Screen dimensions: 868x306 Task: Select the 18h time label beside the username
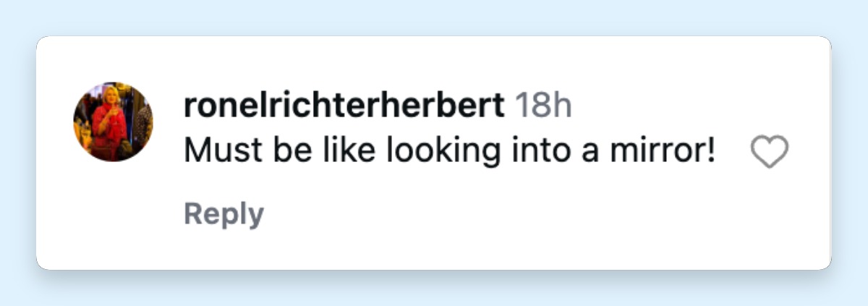[542, 107]
